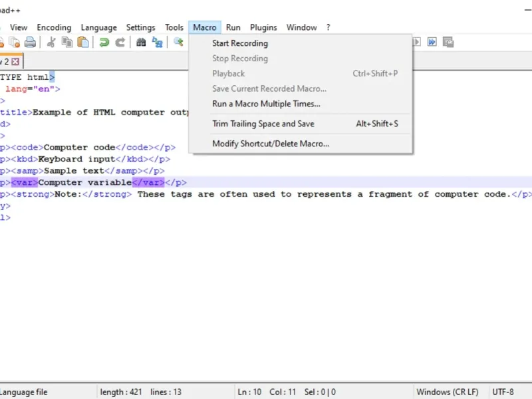Choose Stop Recording menu entry
This screenshot has width=532, height=399.
[301, 59]
